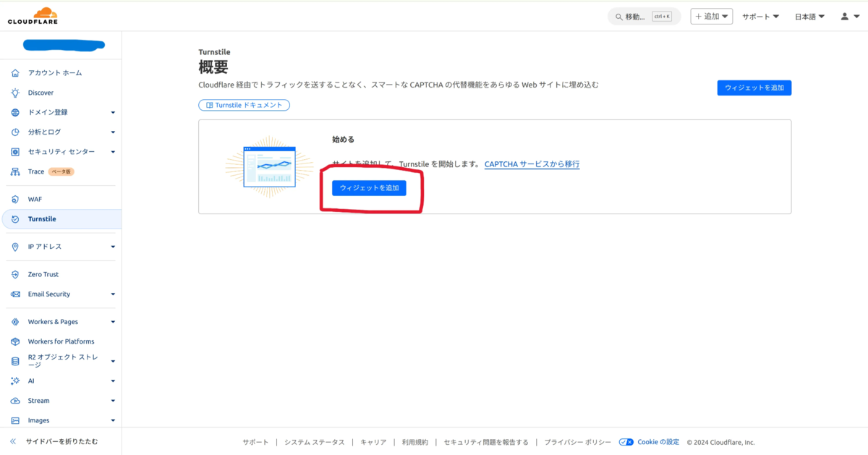Screen dimensions: 868x455
Task: Click the Zero Trust icon
Action: [x=15, y=274]
